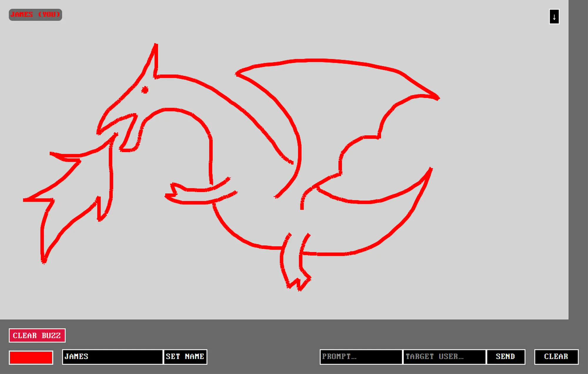Click the pointed tip of the dragon's wing
Image resolution: width=588 pixels, height=374 pixels.
pos(438,98)
